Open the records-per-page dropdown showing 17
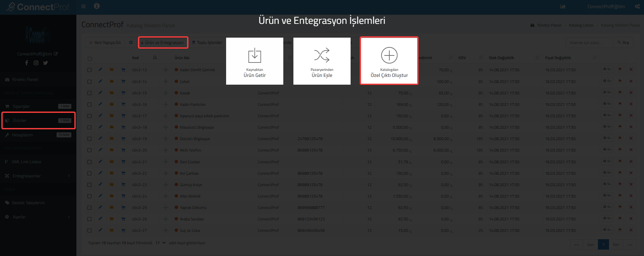 click(x=160, y=243)
